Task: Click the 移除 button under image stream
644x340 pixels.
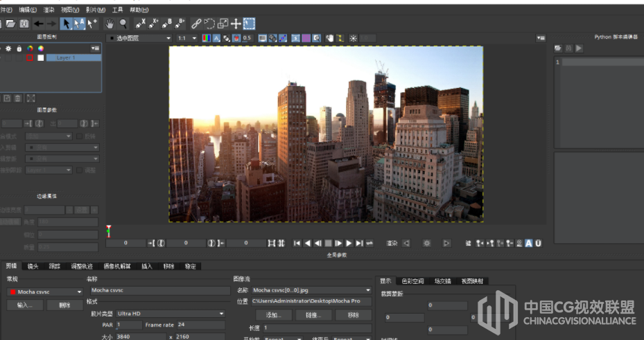Action: (x=354, y=315)
